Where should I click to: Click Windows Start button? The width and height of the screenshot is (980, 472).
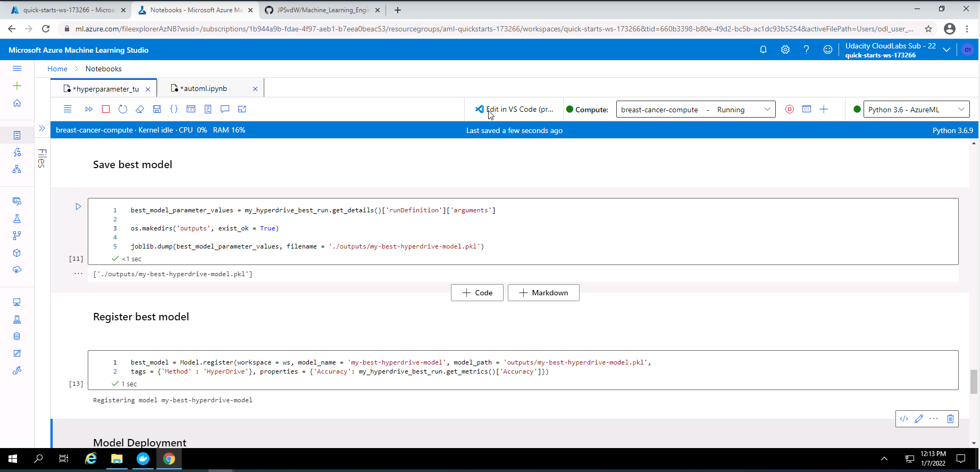(13, 459)
